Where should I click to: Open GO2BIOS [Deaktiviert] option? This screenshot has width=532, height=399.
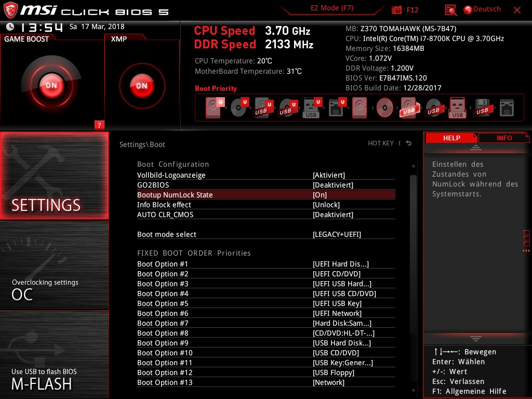[333, 185]
